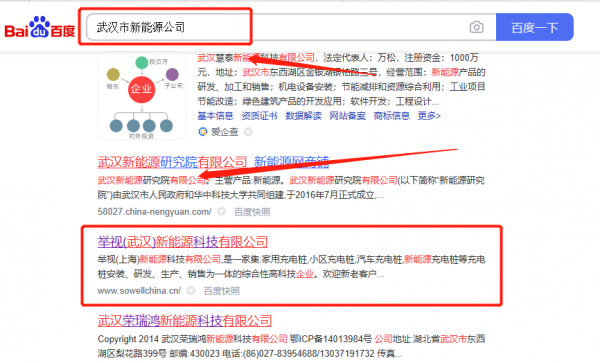
Task: Expand the 更多> link
Action: 429,116
